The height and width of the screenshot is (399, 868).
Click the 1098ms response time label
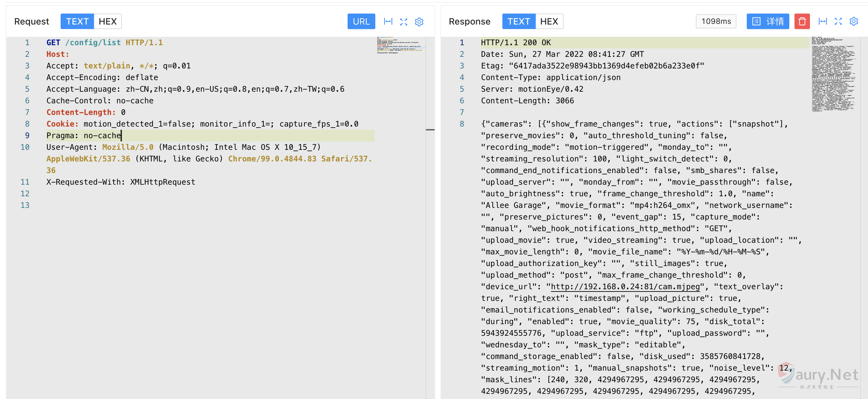click(x=716, y=22)
